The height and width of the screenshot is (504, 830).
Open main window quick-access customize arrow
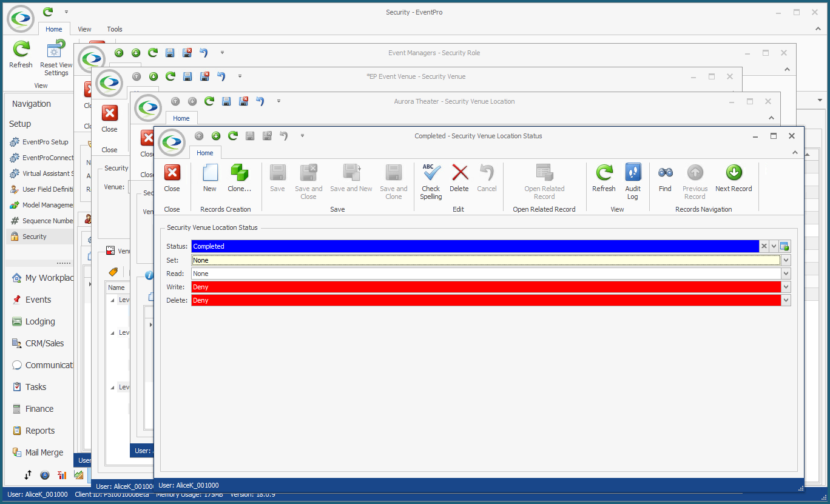pyautogui.click(x=66, y=12)
